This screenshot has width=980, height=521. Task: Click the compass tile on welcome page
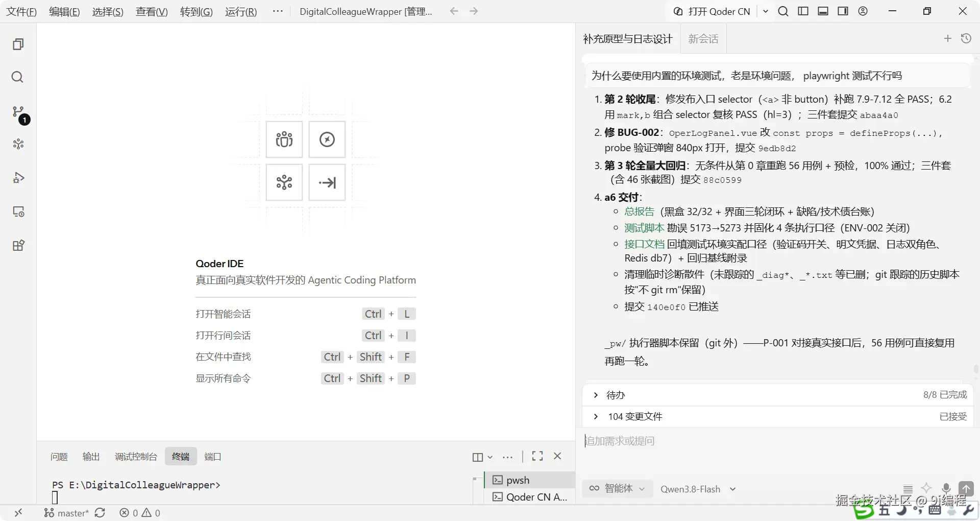point(327,139)
